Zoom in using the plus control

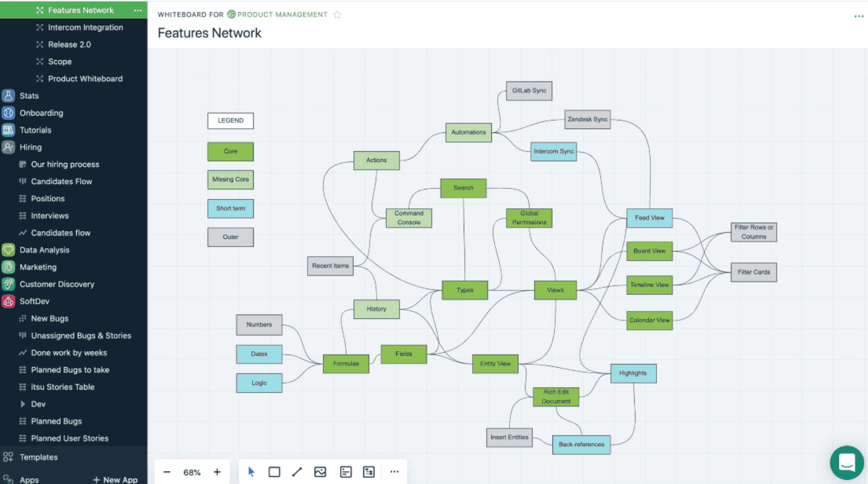click(x=217, y=472)
